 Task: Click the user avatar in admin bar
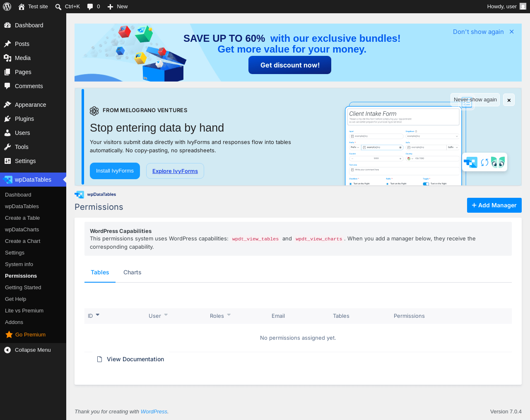(x=523, y=7)
